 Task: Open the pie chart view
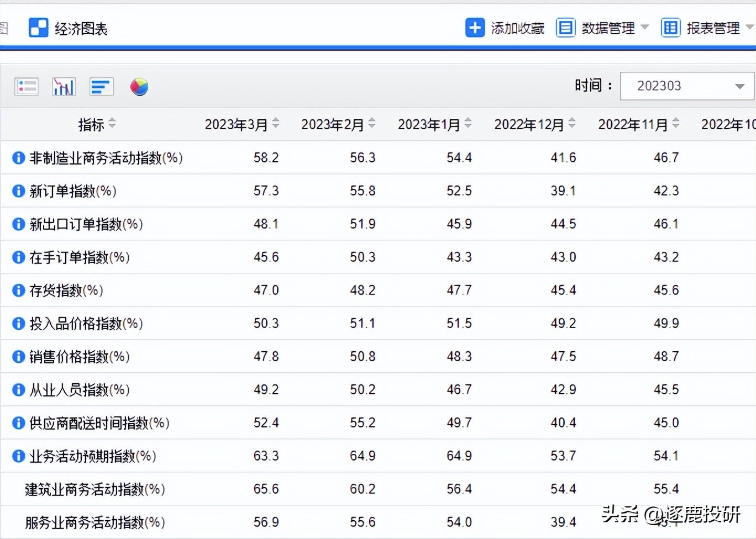[139, 86]
